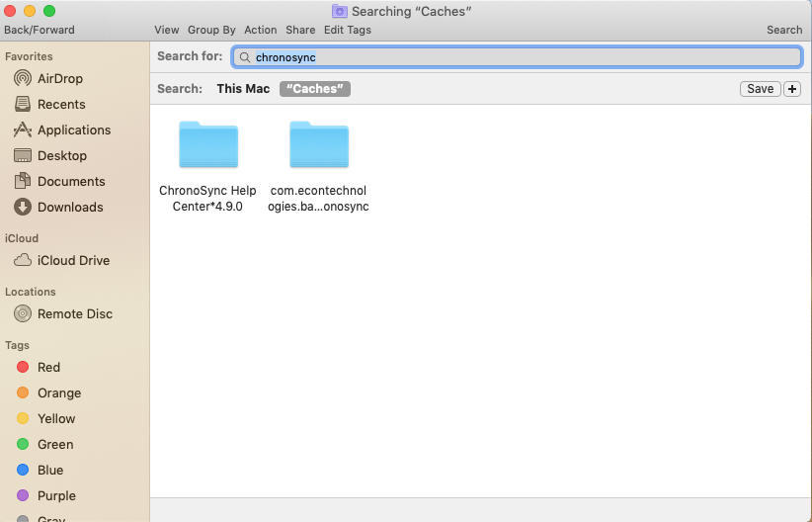This screenshot has height=522, width=812.
Task: Click the Share toolbar item
Action: coord(300,30)
